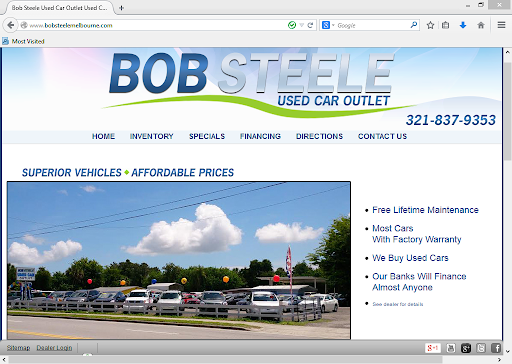Click in the Google search box
The image size is (512, 364).
click(x=373, y=25)
